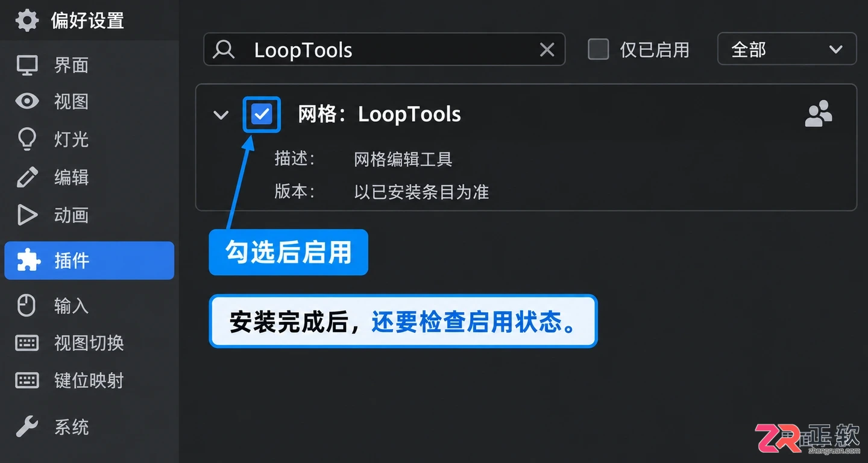Select the 输入 mouse icon
868x463 pixels.
point(27,306)
